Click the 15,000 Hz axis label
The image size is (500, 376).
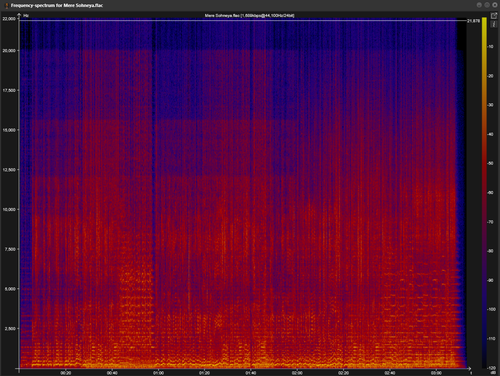coord(9,130)
